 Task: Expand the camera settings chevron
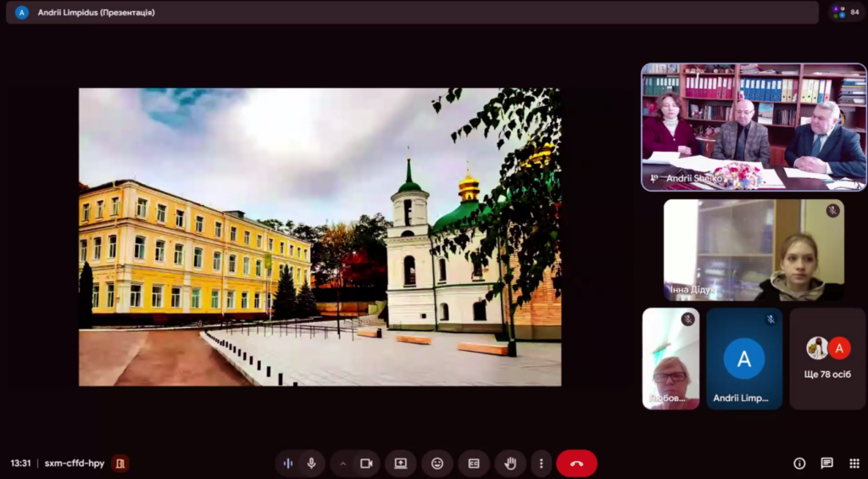pos(343,463)
